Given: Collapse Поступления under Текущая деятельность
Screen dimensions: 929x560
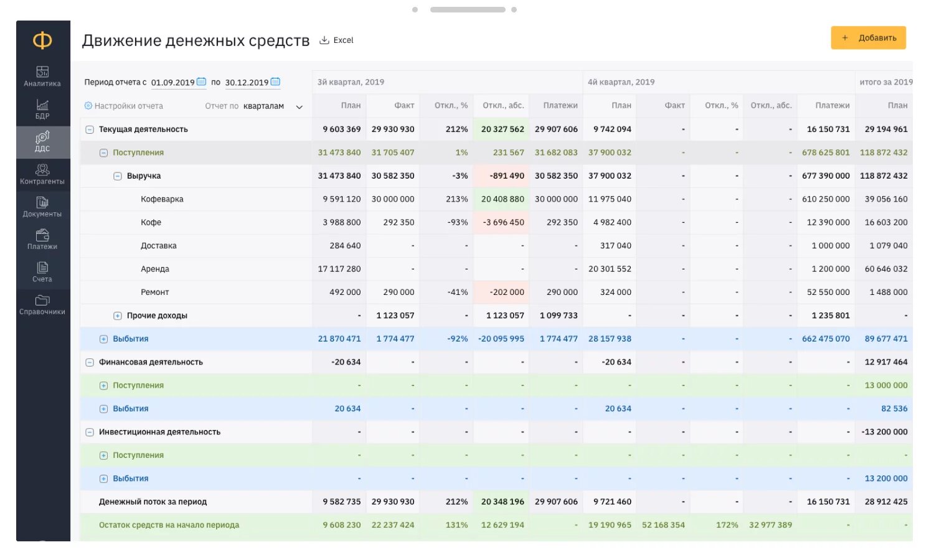Looking at the screenshot, I should tap(104, 152).
